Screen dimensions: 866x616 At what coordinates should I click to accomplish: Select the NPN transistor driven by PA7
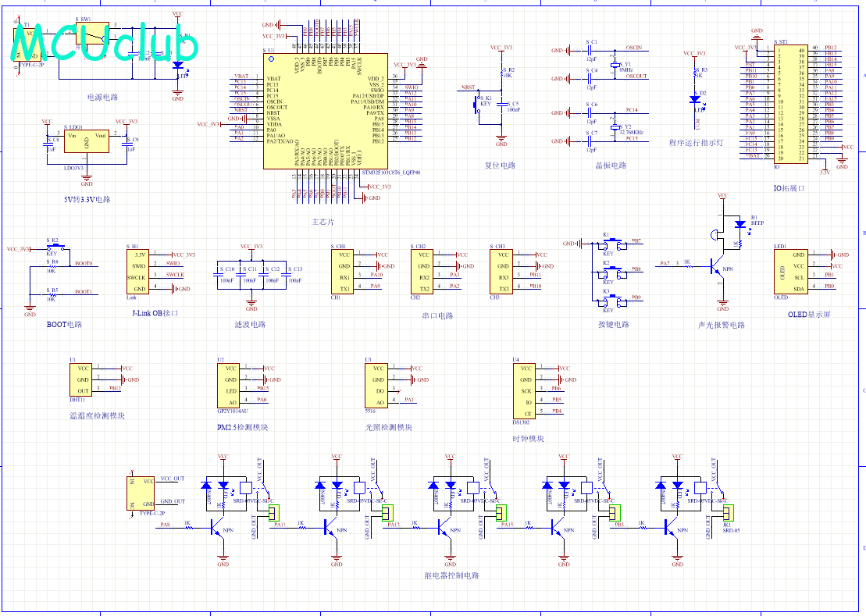718,266
